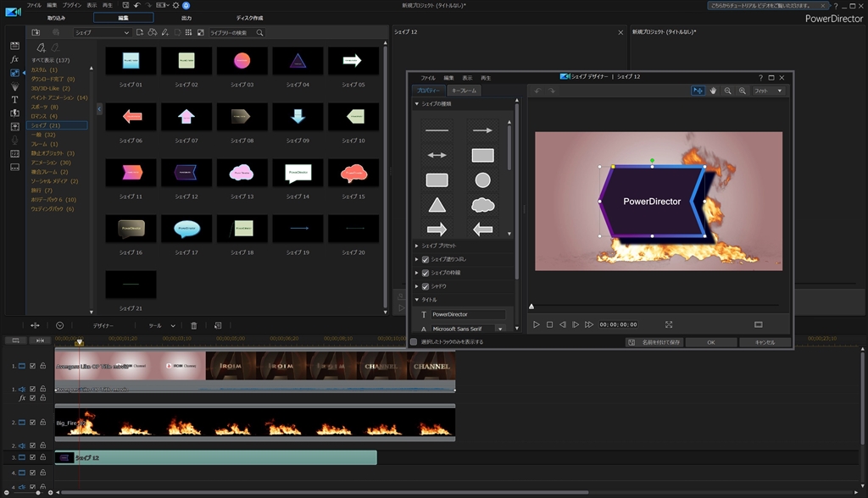Select the move/selection tool in Shape Designer
Viewport: 868px width, 498px height.
pos(698,91)
